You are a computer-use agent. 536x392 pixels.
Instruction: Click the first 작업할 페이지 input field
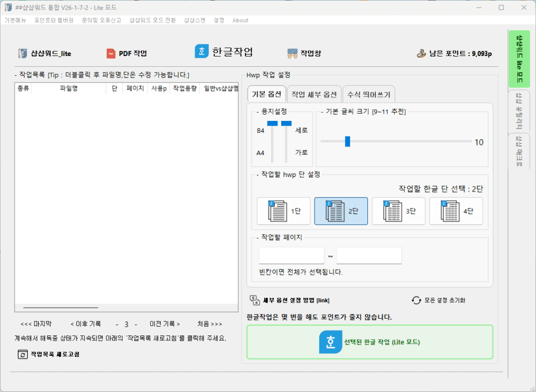pyautogui.click(x=291, y=255)
